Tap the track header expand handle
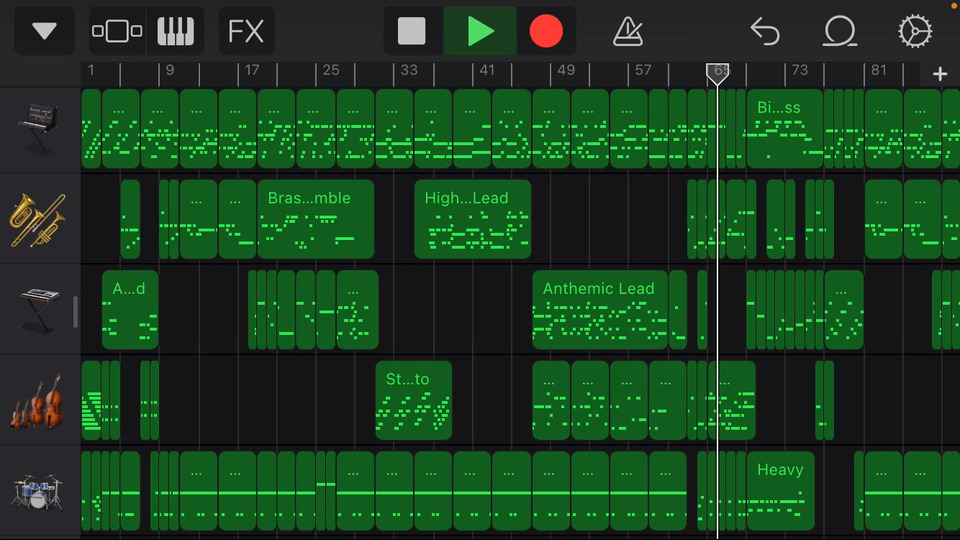The height and width of the screenshot is (540, 960). pos(75,312)
